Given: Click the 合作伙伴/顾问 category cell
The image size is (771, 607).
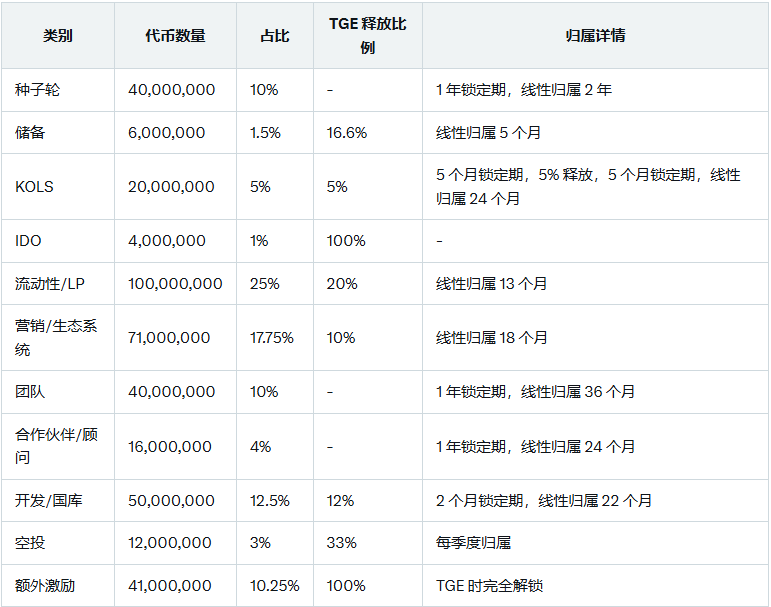Looking at the screenshot, I should (58, 447).
